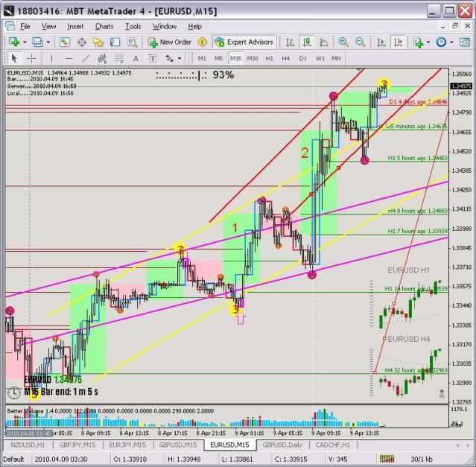Switch to the EURJPY,M15 chart tab
The height and width of the screenshot is (467, 476).
(x=127, y=445)
